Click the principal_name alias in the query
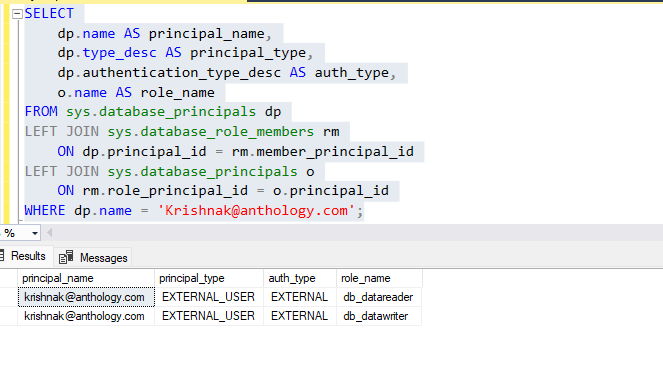The image size is (663, 367). (206, 34)
